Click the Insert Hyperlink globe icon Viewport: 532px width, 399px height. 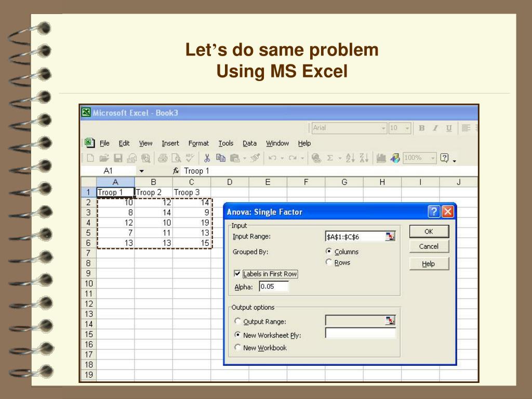[316, 158]
